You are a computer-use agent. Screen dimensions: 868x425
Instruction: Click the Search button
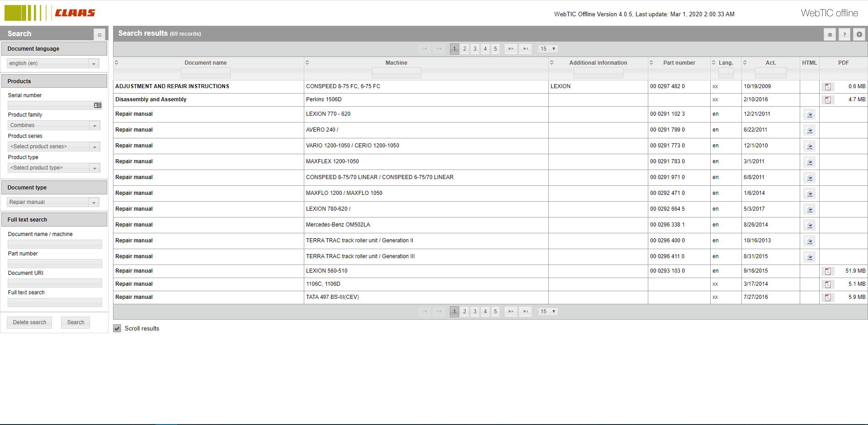click(75, 322)
